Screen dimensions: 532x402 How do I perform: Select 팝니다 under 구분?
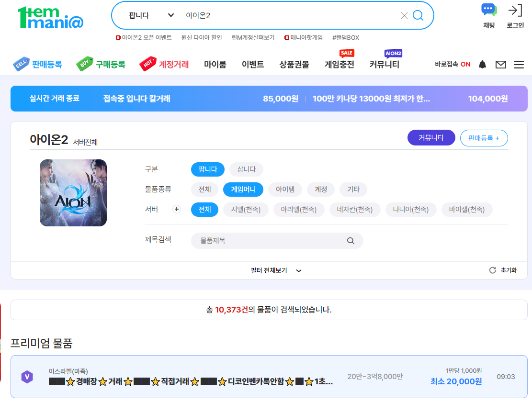208,169
